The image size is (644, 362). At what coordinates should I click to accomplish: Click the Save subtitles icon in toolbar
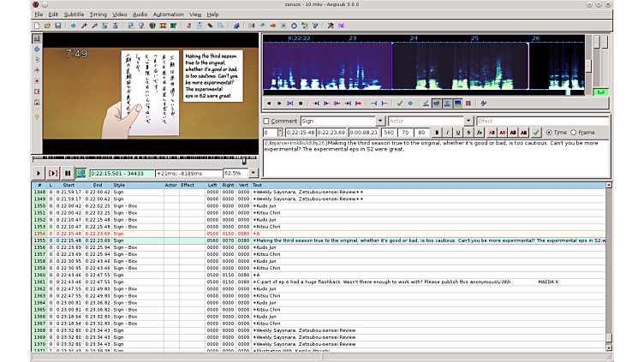58,26
